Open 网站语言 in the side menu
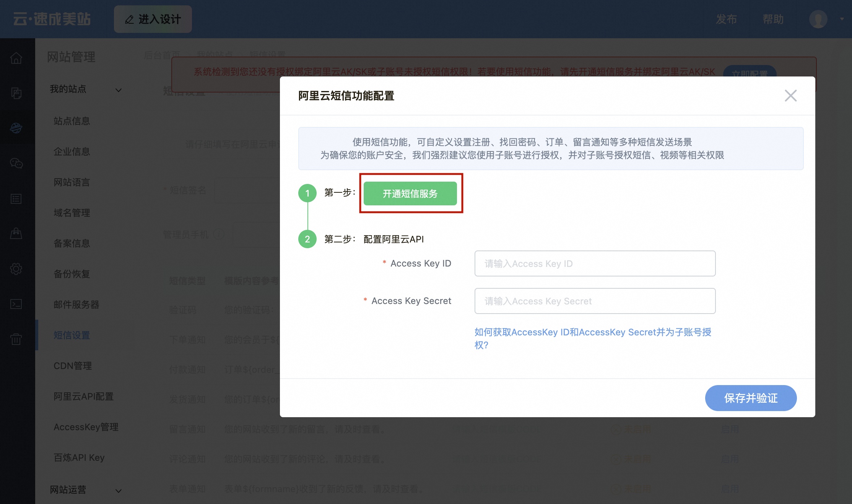Image resolution: width=852 pixels, height=504 pixels. click(72, 182)
